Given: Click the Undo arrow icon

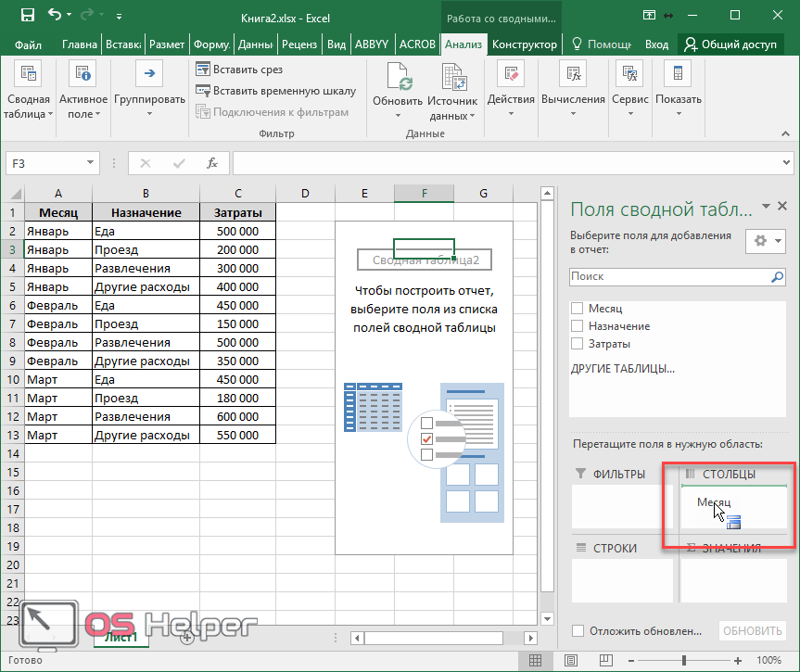Looking at the screenshot, I should click(55, 16).
